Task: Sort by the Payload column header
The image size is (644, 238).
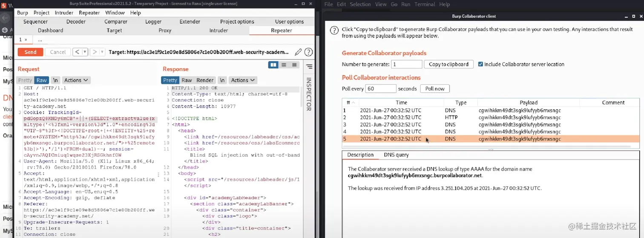Action: 529,103
